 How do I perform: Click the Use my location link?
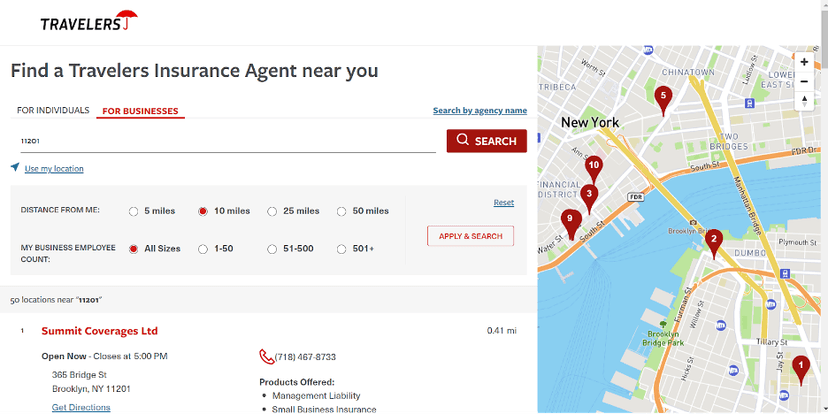click(54, 169)
